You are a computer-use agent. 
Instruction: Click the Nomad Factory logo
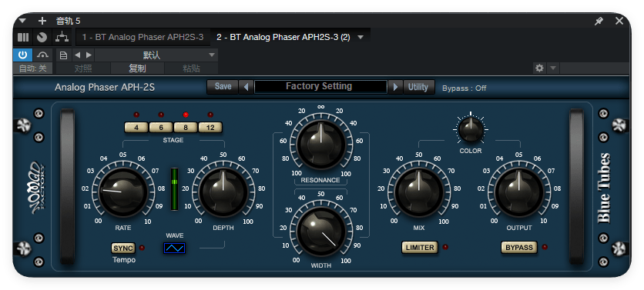pos(39,188)
